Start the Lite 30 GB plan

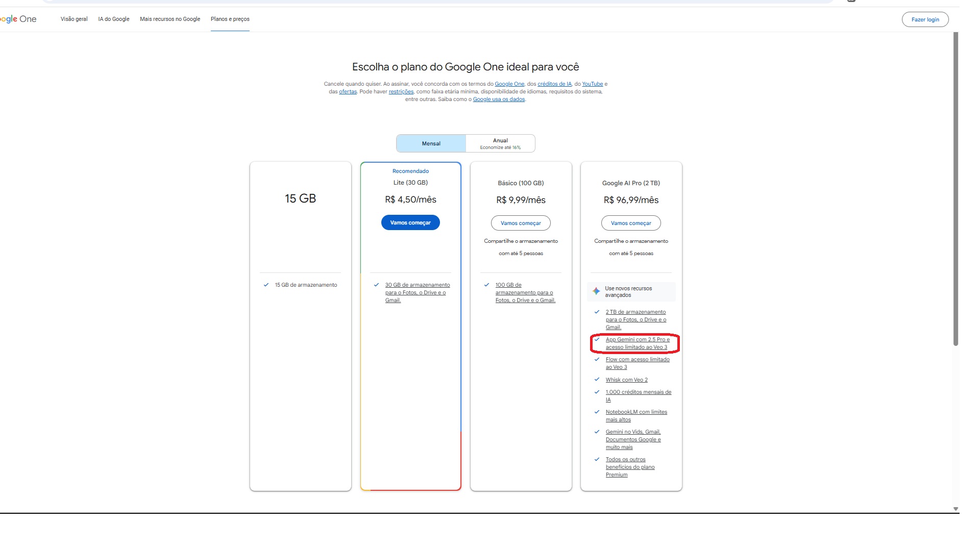tap(410, 222)
